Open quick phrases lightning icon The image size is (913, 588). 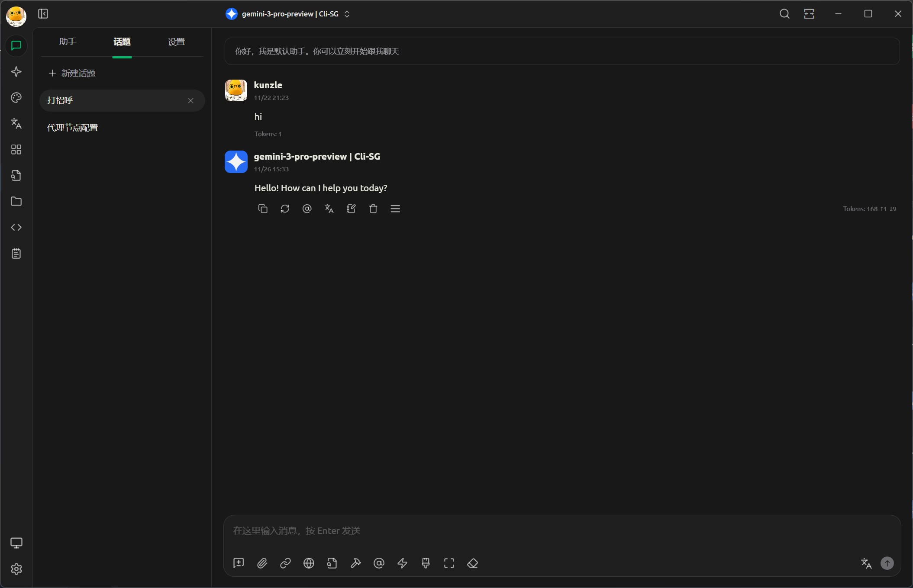(402, 563)
